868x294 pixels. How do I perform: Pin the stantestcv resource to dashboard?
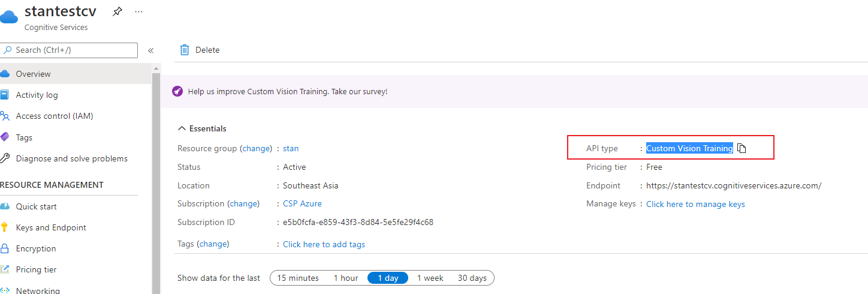[117, 11]
